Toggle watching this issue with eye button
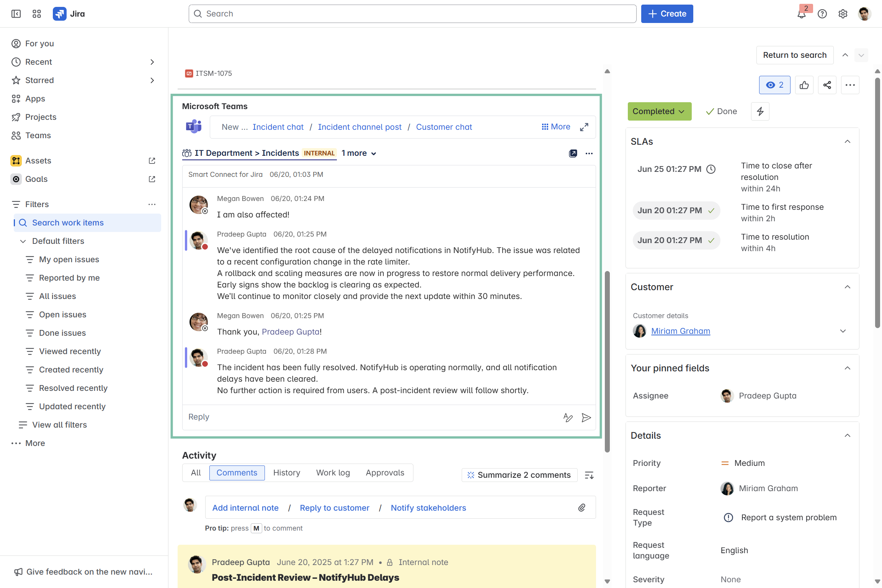Image resolution: width=882 pixels, height=588 pixels. pyautogui.click(x=774, y=85)
